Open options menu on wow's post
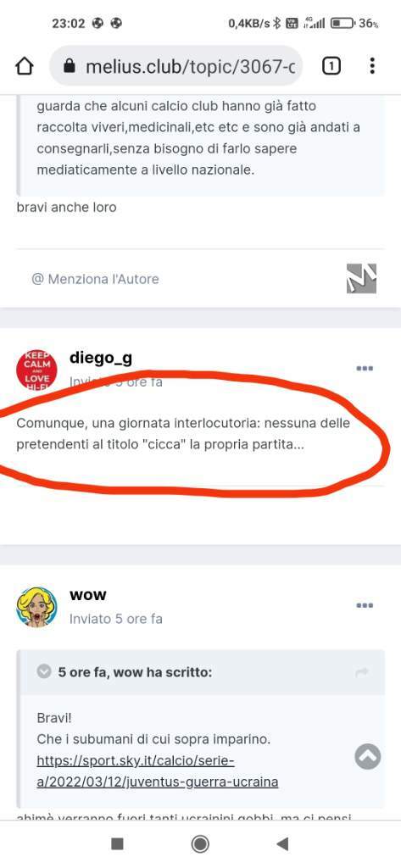Viewport: 401px width, 868px height. point(365,605)
